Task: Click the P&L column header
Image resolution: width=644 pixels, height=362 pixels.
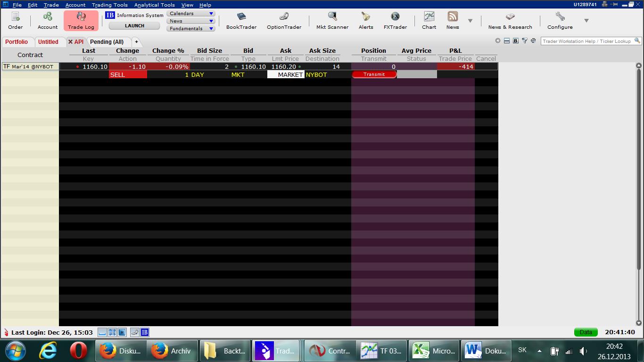Action: 455,50
